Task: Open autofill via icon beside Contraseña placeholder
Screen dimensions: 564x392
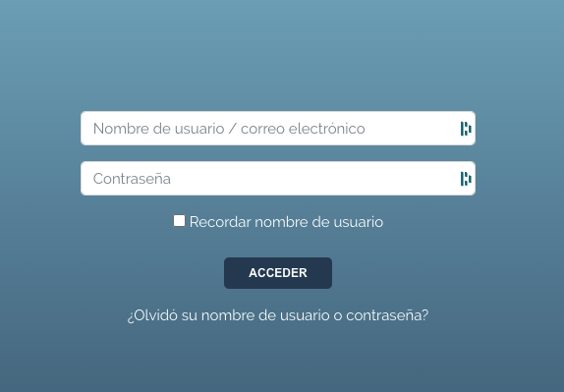Action: (466, 179)
